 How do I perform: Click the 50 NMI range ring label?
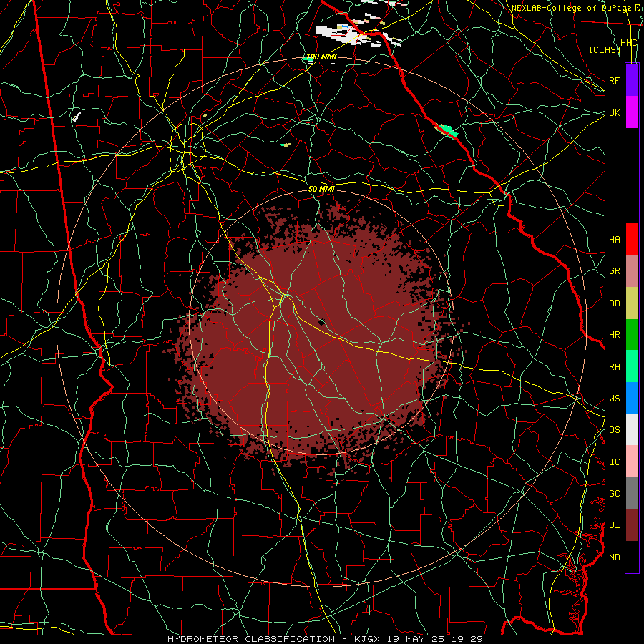coord(321,189)
